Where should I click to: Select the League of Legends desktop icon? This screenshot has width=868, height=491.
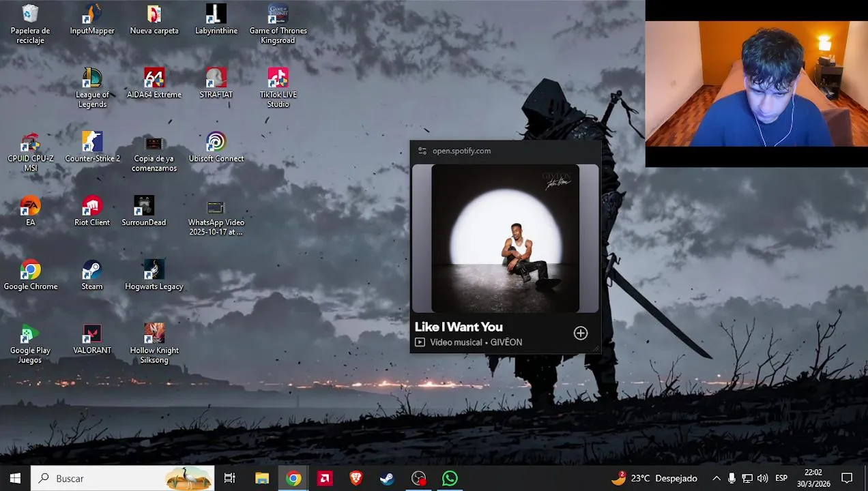(92, 88)
